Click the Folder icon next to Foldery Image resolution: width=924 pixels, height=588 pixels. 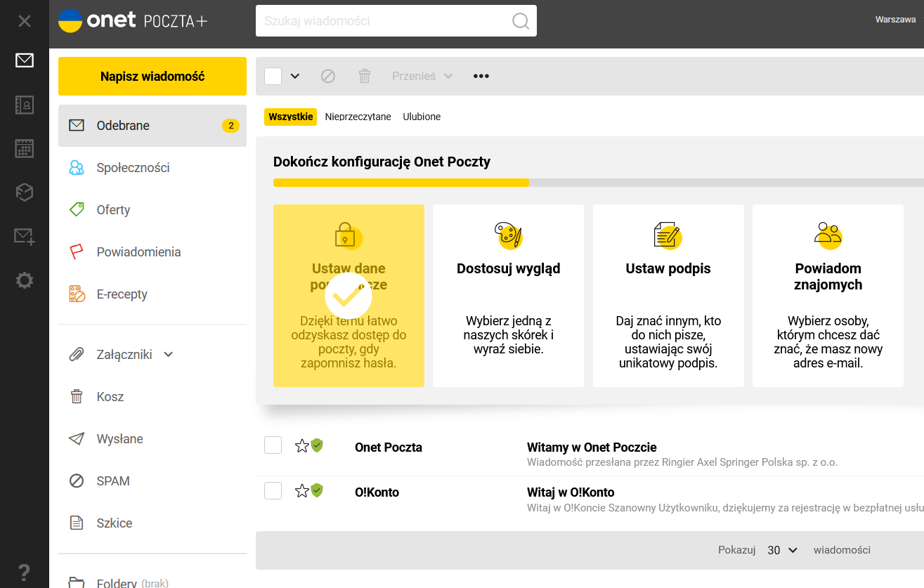pyautogui.click(x=76, y=582)
